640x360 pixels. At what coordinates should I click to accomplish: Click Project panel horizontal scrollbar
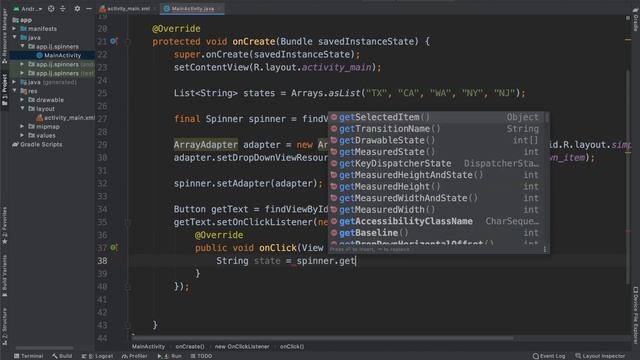point(44,348)
